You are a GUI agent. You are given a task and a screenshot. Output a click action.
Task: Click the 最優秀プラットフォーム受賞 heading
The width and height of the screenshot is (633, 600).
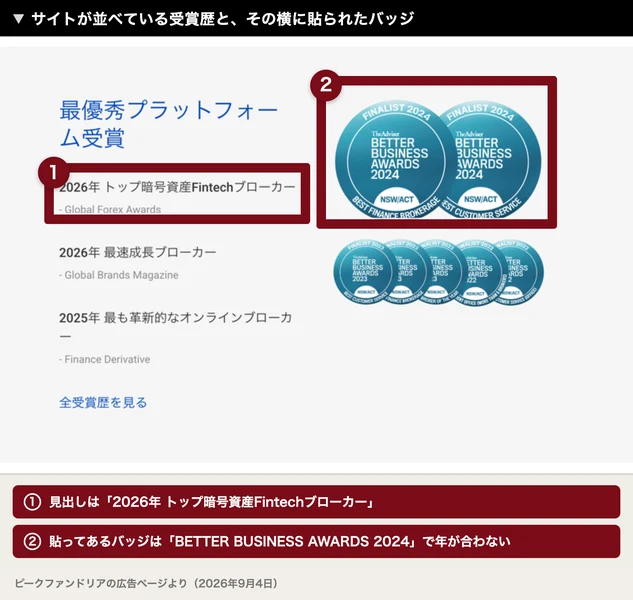[x=169, y=123]
